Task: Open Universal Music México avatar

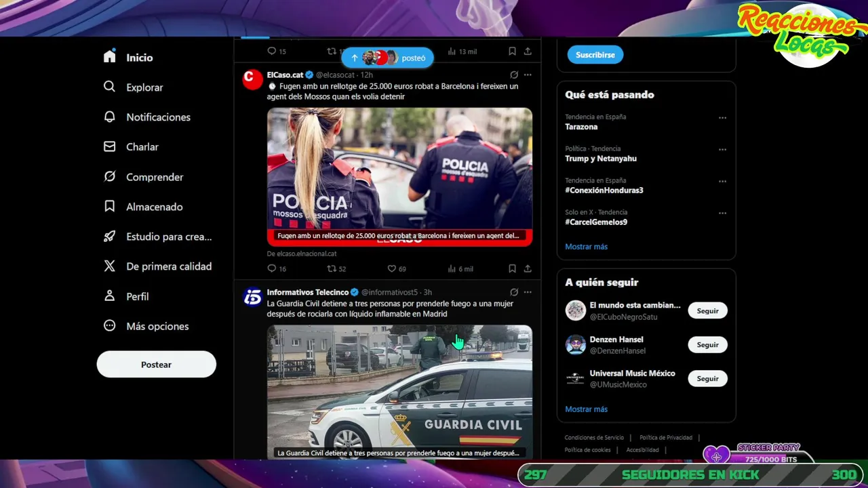Action: pos(576,379)
